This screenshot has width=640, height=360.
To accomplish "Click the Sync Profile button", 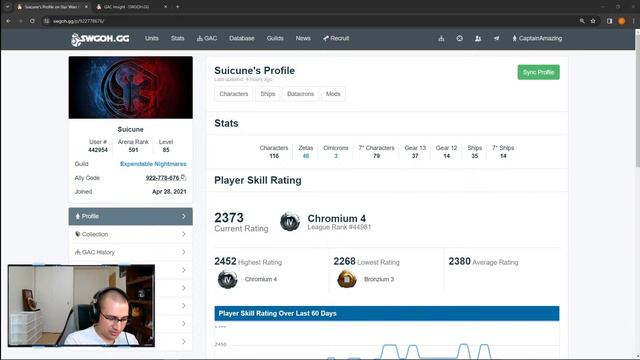I will 538,72.
